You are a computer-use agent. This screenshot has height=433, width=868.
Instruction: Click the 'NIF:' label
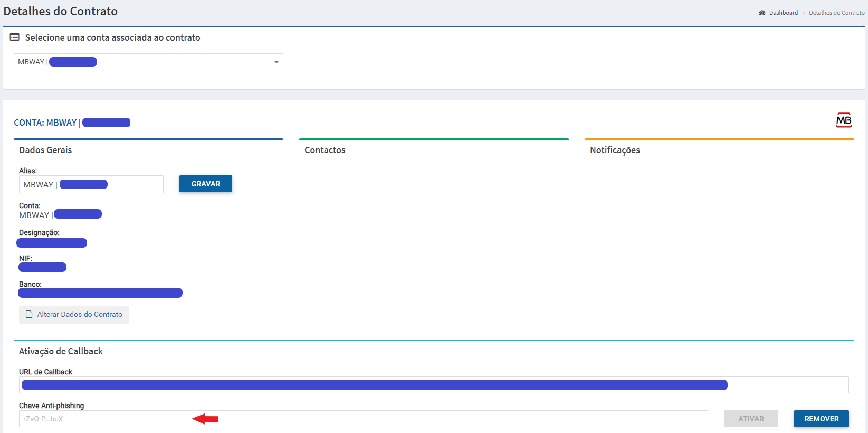pos(25,258)
